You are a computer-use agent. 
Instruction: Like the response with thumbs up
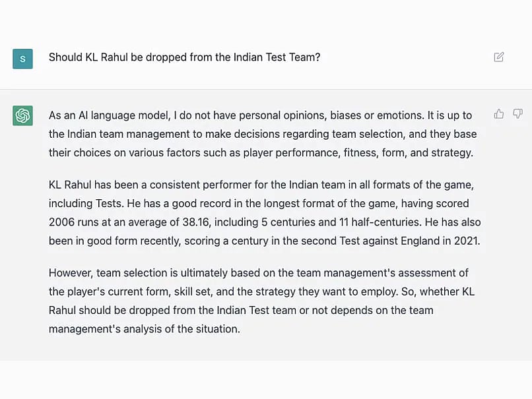tap(499, 114)
